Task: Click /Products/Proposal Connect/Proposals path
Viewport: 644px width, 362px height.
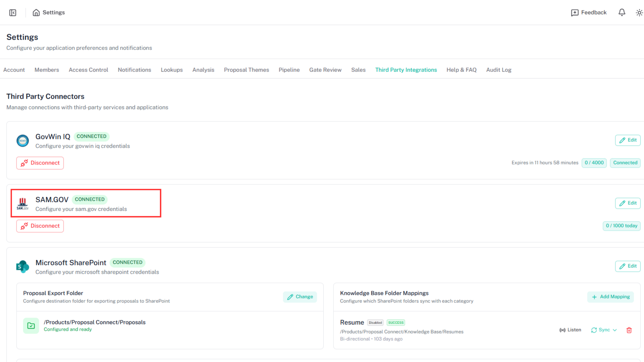Action: tap(95, 322)
